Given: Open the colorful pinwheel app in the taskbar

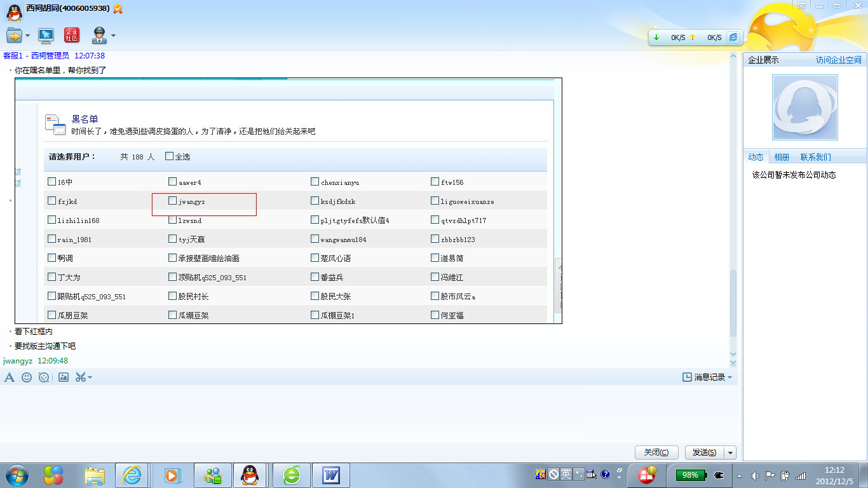Looking at the screenshot, I should 53,475.
